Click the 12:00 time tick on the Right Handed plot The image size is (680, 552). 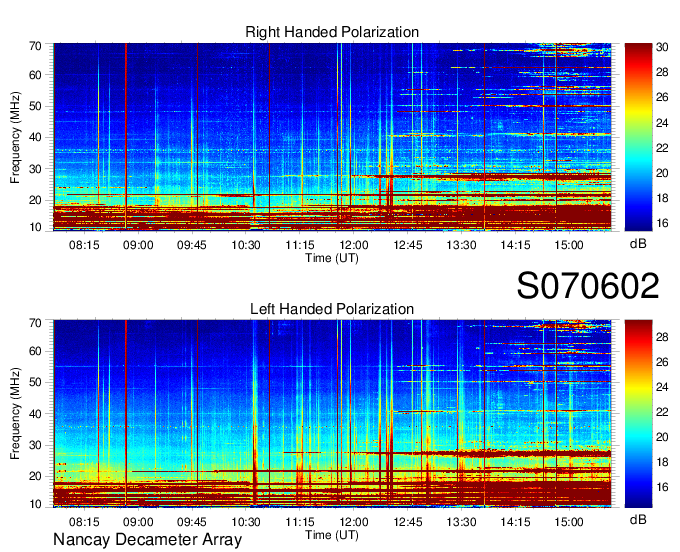(x=354, y=245)
